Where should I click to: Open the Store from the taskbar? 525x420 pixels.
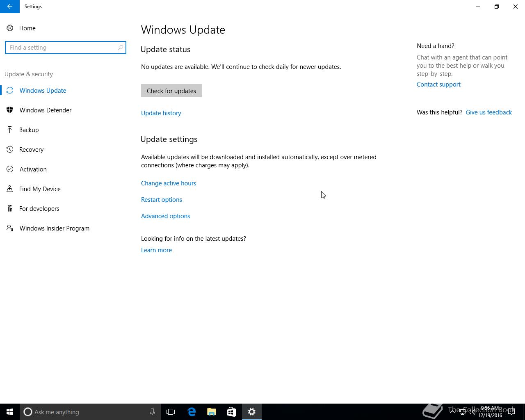click(231, 412)
